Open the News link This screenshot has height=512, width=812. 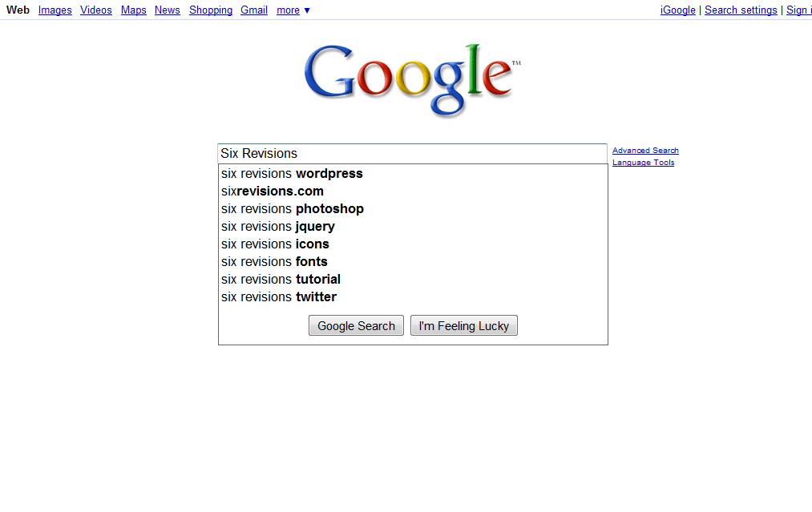coord(168,10)
